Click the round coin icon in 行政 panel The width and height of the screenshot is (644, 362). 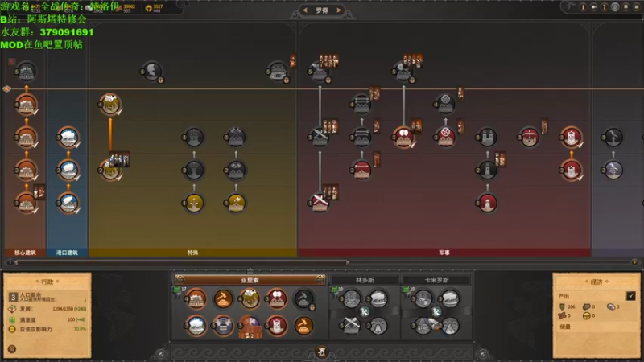(12, 349)
